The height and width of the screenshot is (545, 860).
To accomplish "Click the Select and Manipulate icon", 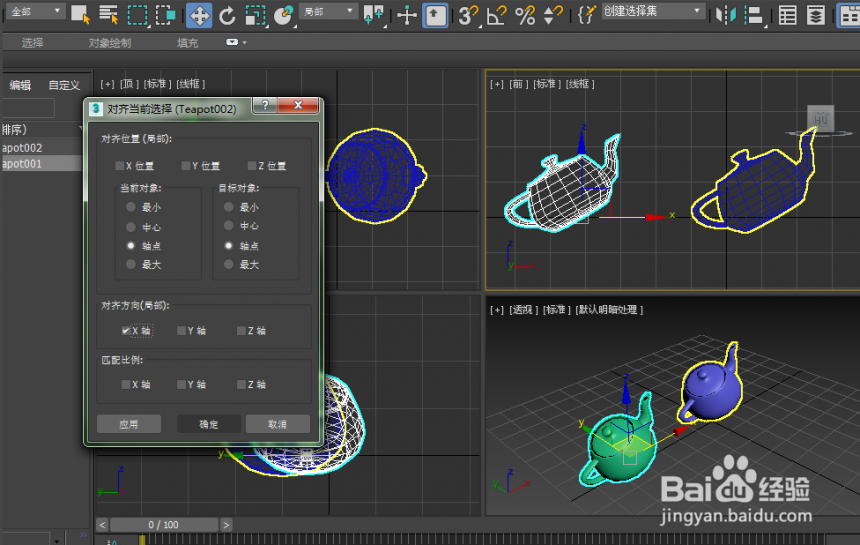I will (406, 15).
